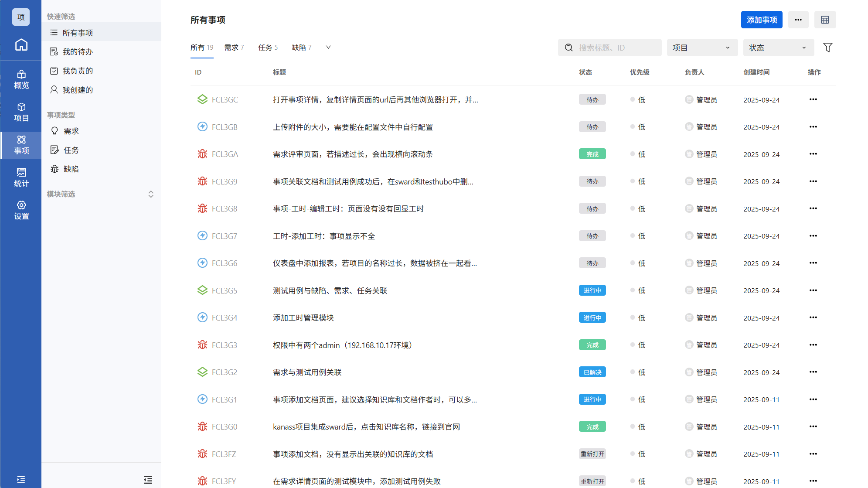Click the filter funnel icon

(827, 48)
